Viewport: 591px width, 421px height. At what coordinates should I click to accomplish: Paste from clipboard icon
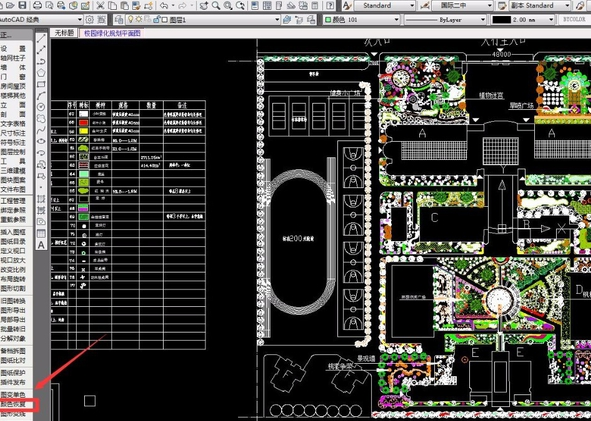(124, 5)
